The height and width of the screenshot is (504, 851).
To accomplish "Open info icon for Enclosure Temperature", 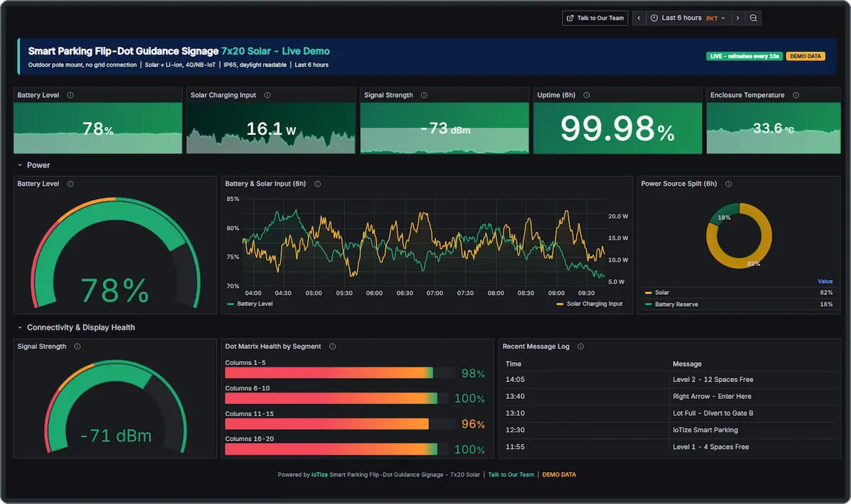I will click(796, 95).
